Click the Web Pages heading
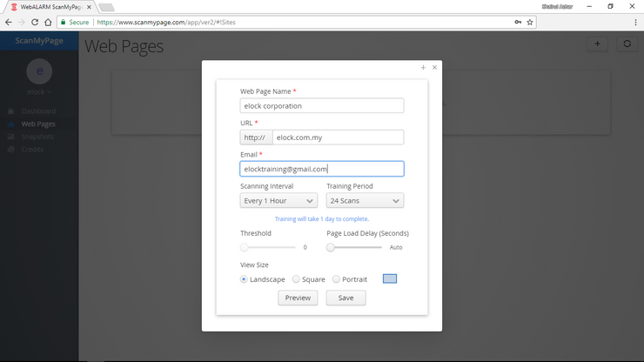Viewport: 644px width, 362px height. click(124, 46)
